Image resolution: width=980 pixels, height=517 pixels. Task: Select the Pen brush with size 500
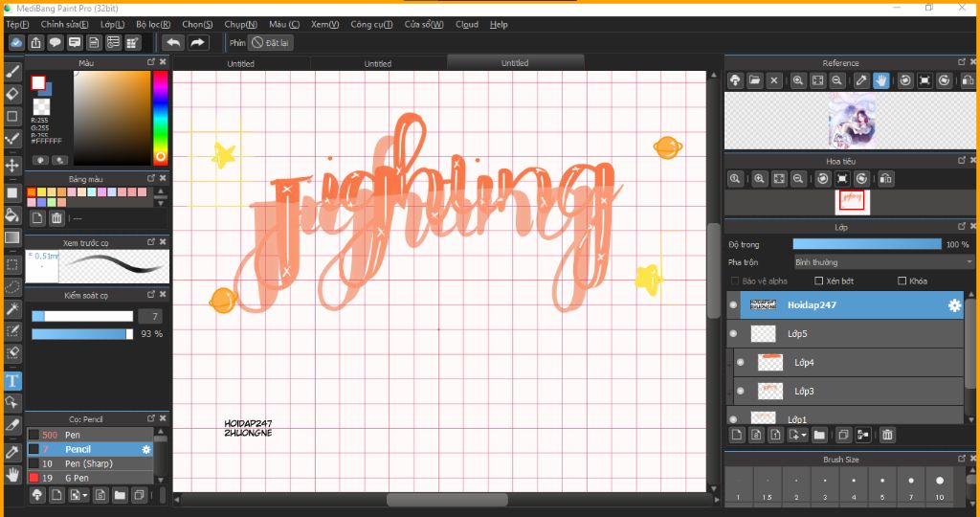[90, 435]
